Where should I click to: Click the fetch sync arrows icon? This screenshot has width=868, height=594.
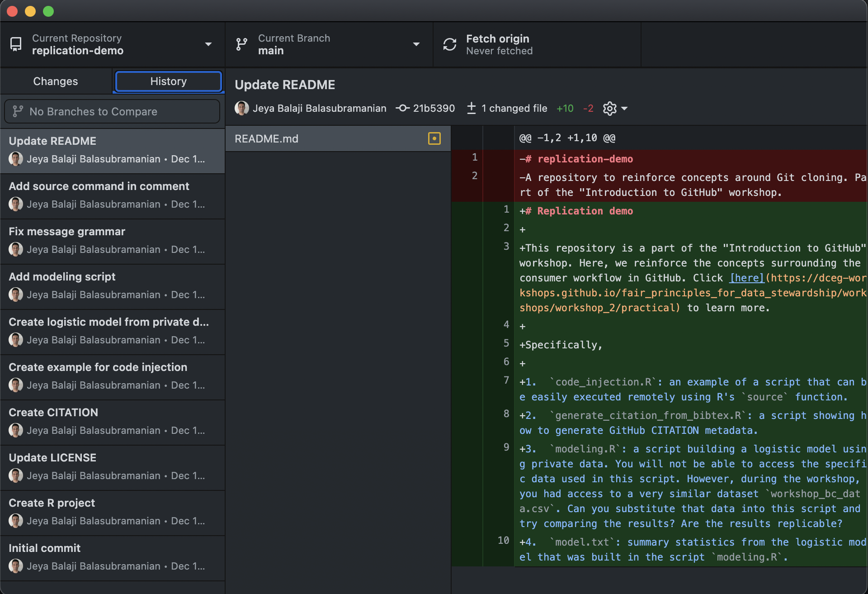(450, 44)
